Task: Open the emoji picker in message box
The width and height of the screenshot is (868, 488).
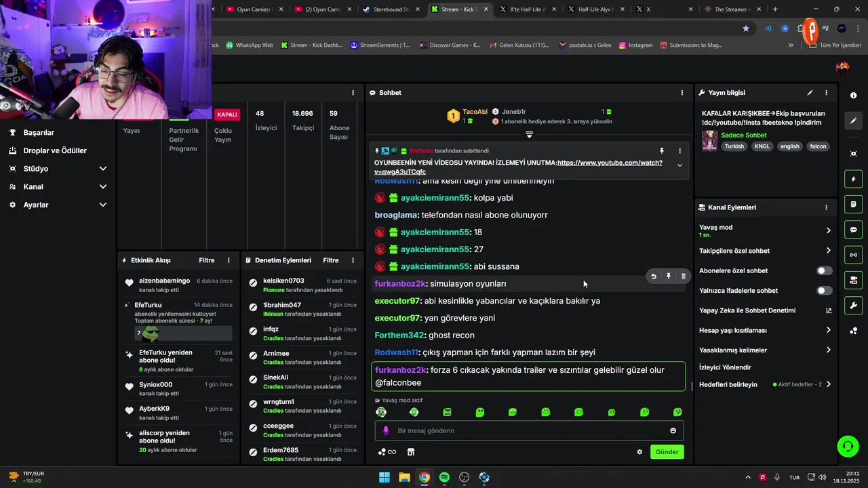Action: point(673,430)
